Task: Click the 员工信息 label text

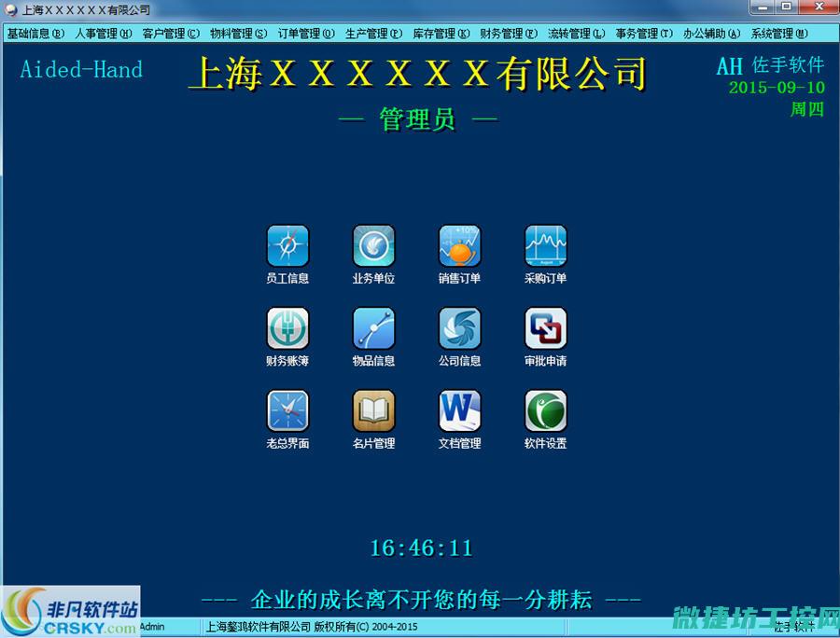Action: 287,278
